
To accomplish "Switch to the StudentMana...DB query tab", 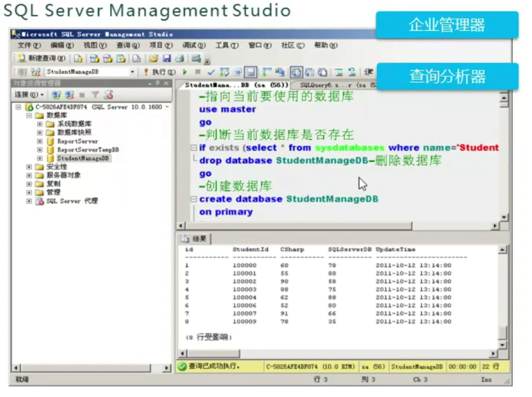I will pos(236,85).
